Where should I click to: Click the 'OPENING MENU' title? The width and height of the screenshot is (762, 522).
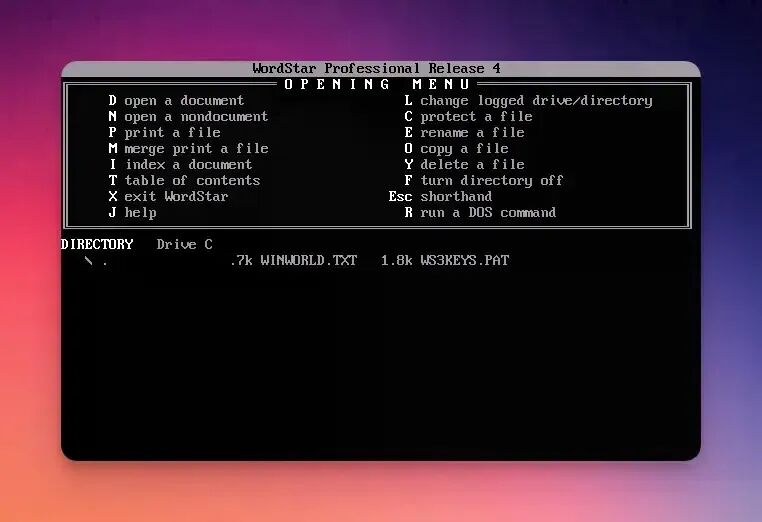coord(377,85)
